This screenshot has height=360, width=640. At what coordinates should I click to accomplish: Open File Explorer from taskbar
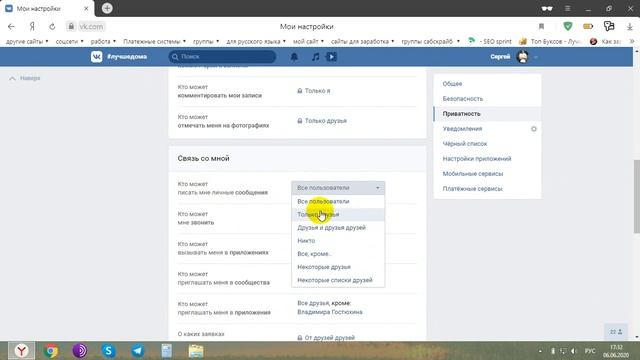[196, 351]
